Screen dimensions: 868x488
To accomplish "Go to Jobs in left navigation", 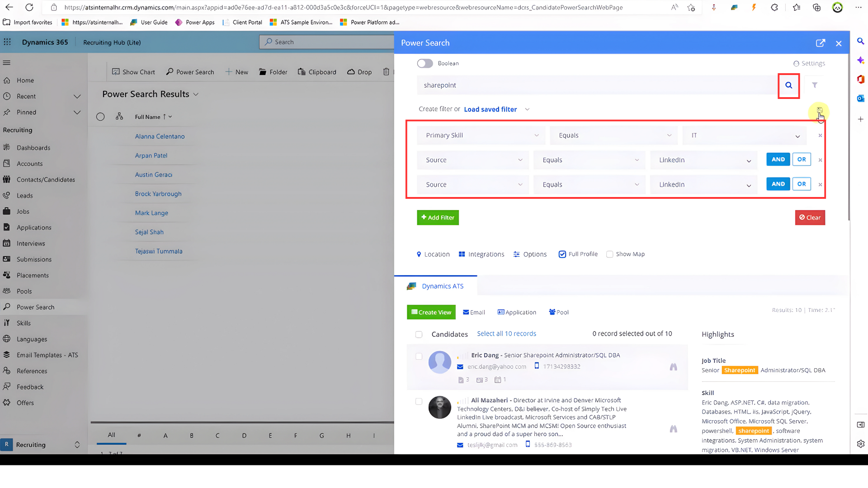I will 23,211.
